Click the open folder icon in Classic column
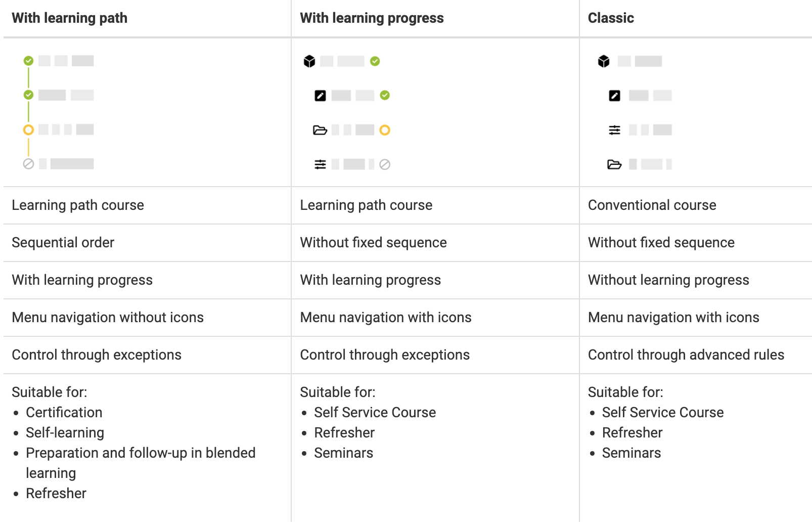The image size is (812, 528). click(x=614, y=164)
